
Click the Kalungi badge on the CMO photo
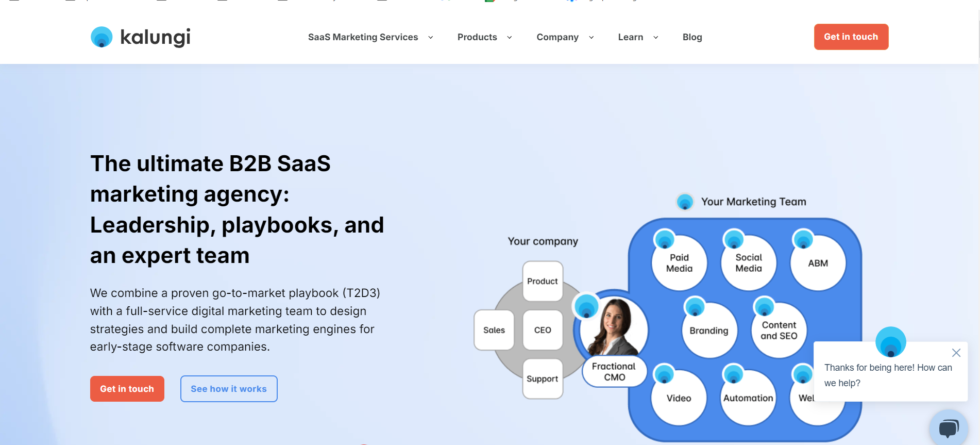pos(586,307)
